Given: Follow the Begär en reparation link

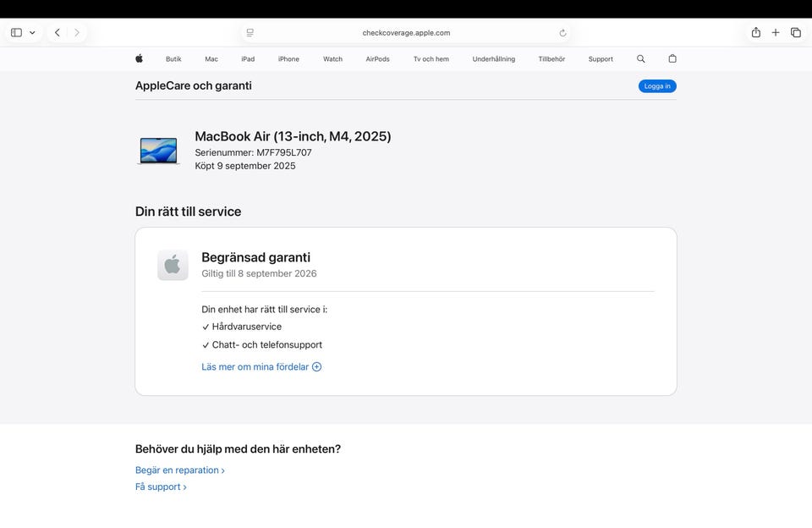Looking at the screenshot, I should [x=179, y=470].
